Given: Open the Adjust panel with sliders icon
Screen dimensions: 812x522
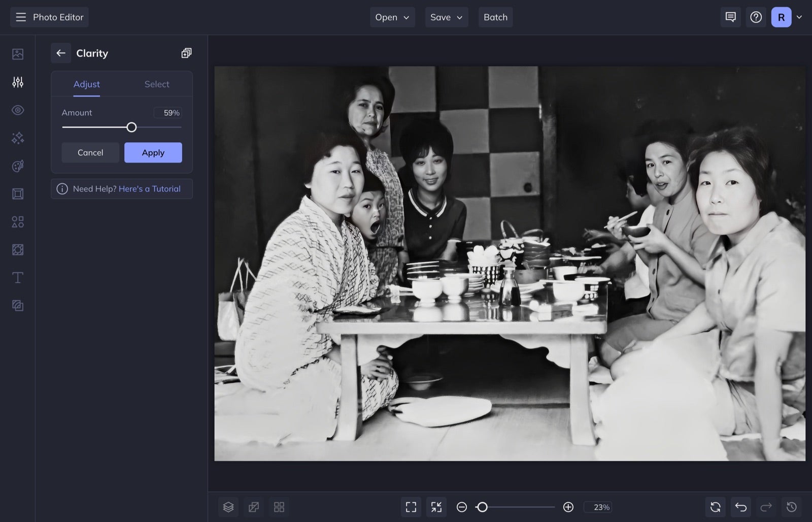Looking at the screenshot, I should [x=18, y=82].
